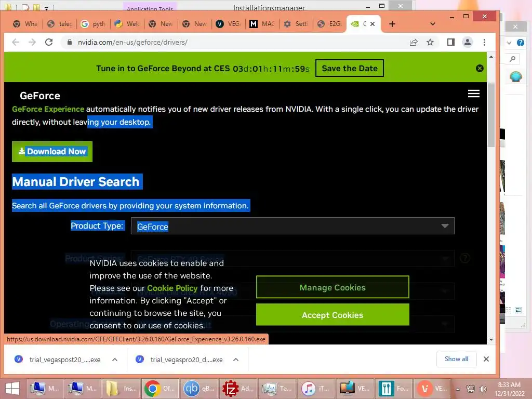Viewport: 532px width, 399px height.
Task: Open qBittorrent in the taskbar
Action: click(x=198, y=389)
